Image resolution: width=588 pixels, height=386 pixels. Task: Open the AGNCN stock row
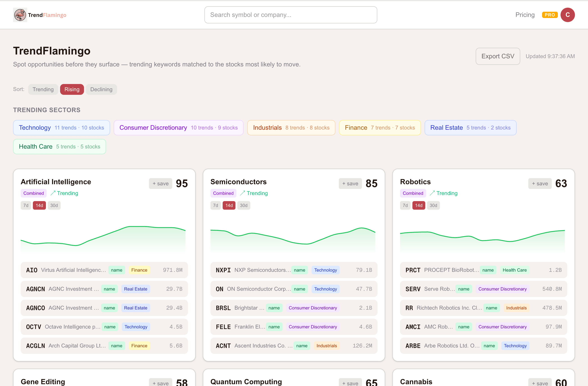point(104,289)
